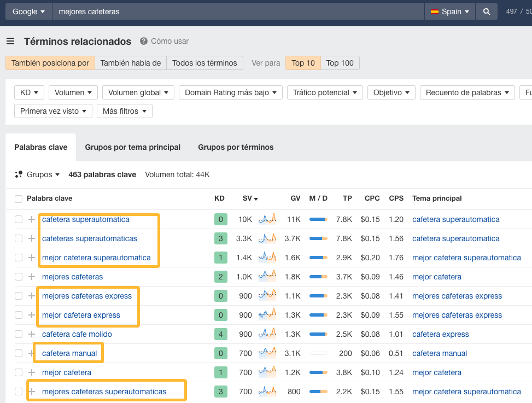532x403 pixels.
Task: Open the 'mejores cafeteras express' keyword link
Action: [87, 296]
